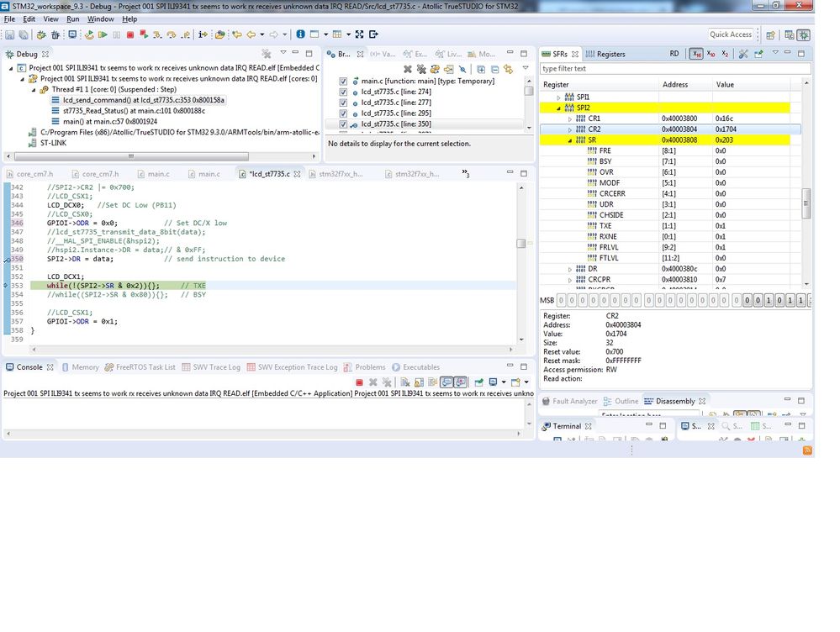
Task: Click the Exit arrow icon in main toolbar
Action: (373, 34)
